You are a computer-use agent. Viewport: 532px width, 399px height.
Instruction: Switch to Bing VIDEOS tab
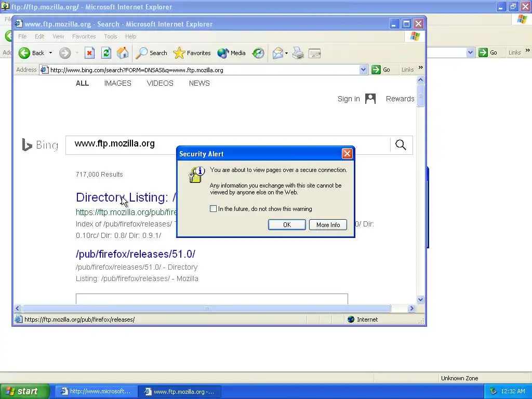click(x=160, y=83)
